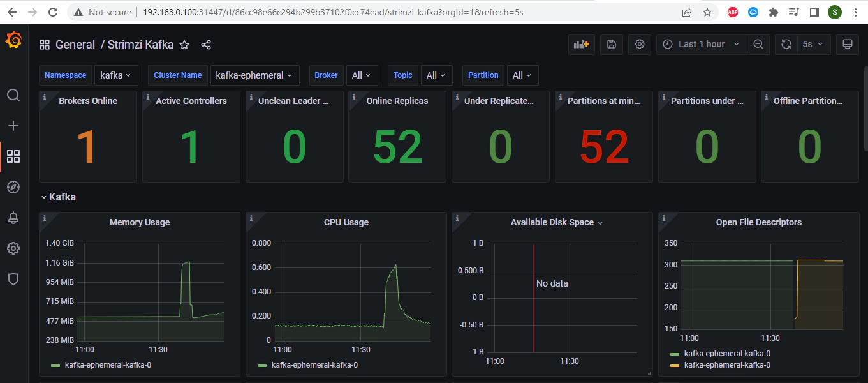This screenshot has width=868, height=383.
Task: Click the info icon on Offline Partitions panel
Action: 766,96
